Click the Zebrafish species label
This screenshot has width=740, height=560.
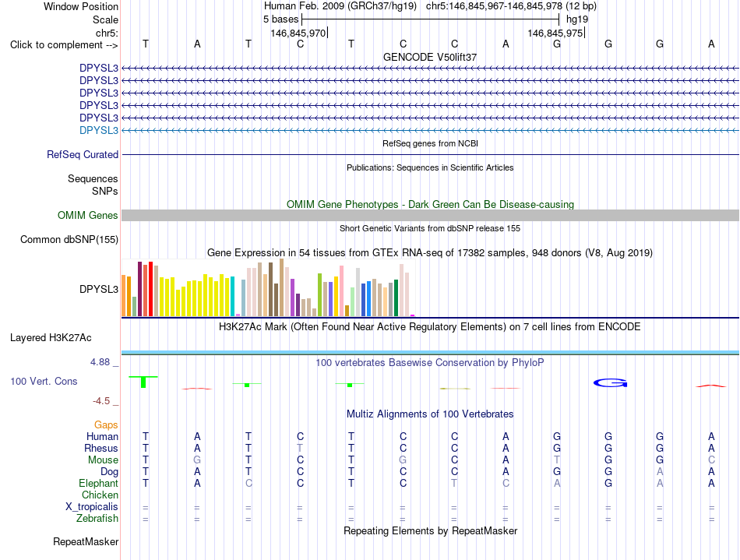click(97, 519)
